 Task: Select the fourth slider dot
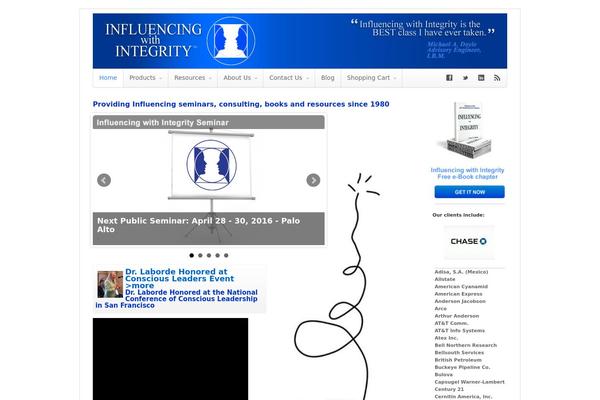217,255
